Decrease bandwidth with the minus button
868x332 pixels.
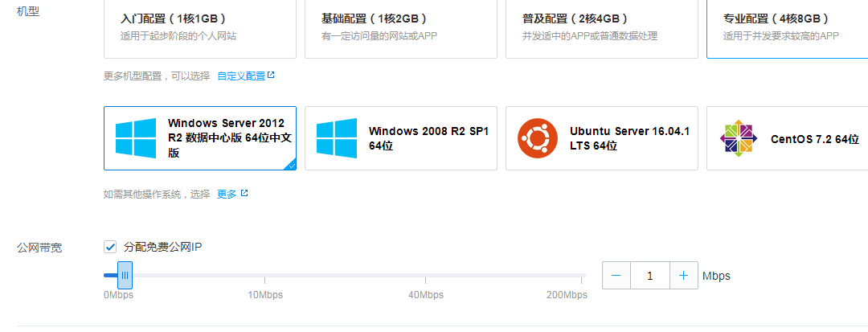616,276
